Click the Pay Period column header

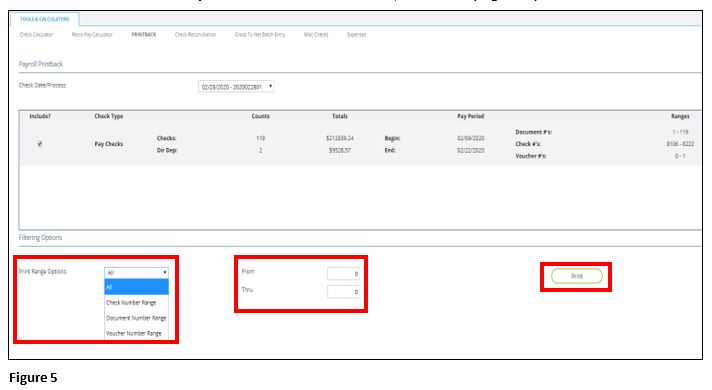pyautogui.click(x=470, y=116)
